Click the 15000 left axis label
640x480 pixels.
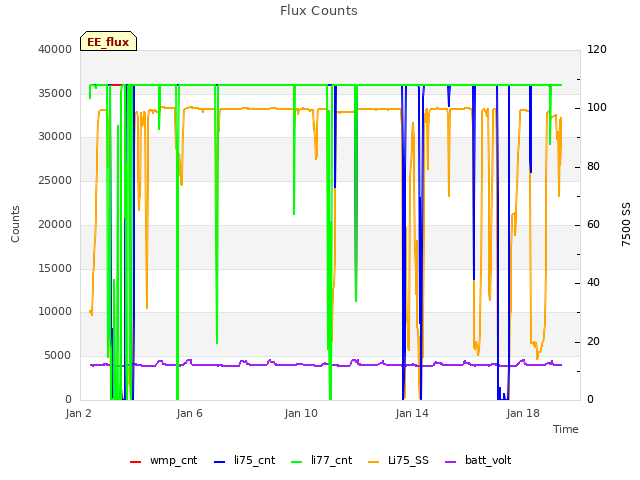(x=55, y=268)
